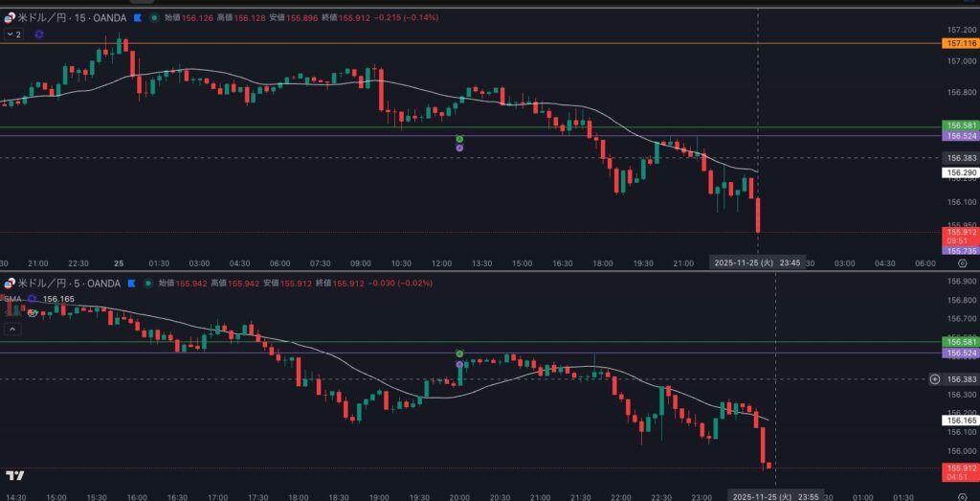980x501 pixels.
Task: Click the green event marker on top chart
Action: point(459,139)
